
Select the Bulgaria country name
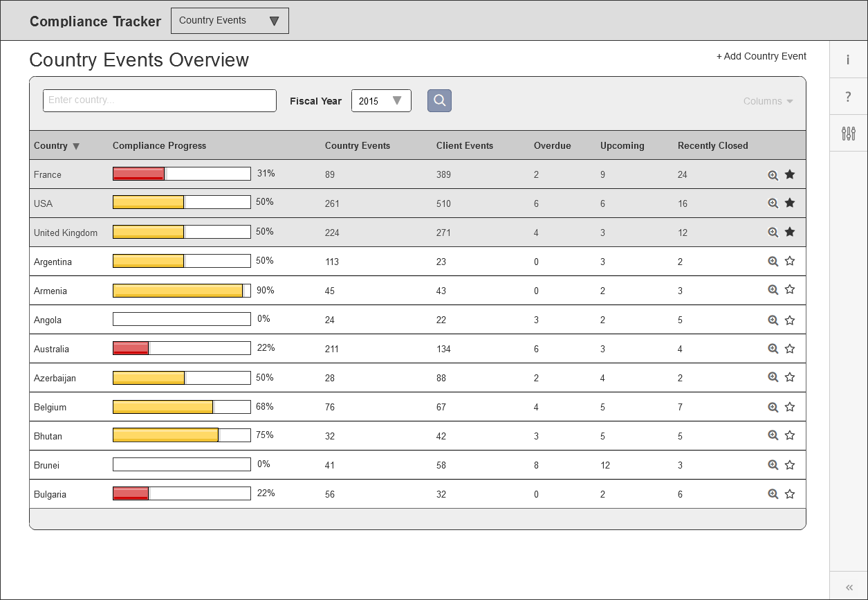click(50, 494)
